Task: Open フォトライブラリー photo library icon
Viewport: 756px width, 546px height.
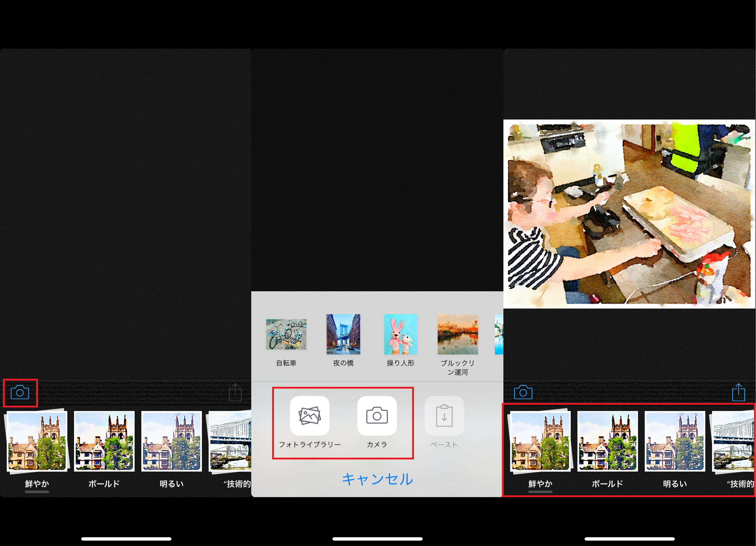Action: pos(310,415)
